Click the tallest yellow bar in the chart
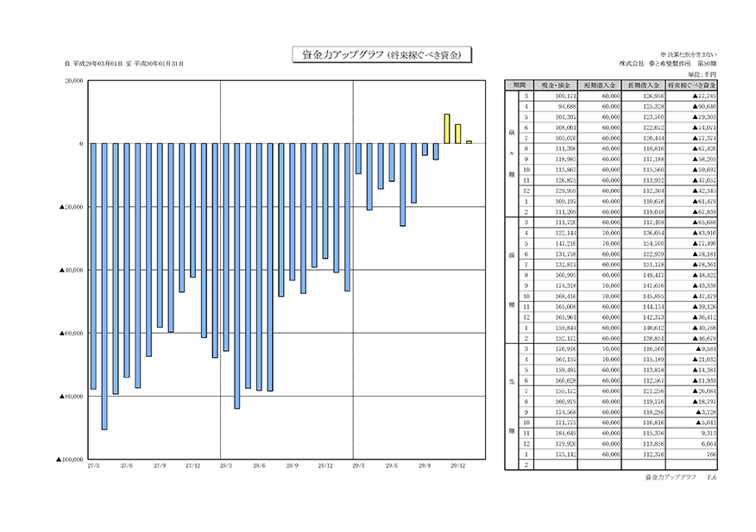 click(447, 128)
